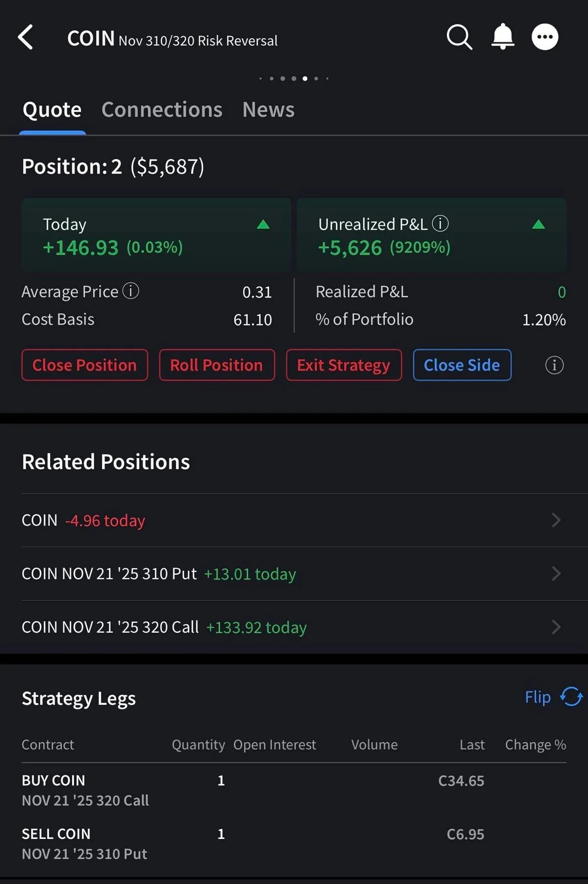588x884 pixels.
Task: Open COIN 320 Call position chevron
Action: click(x=556, y=627)
